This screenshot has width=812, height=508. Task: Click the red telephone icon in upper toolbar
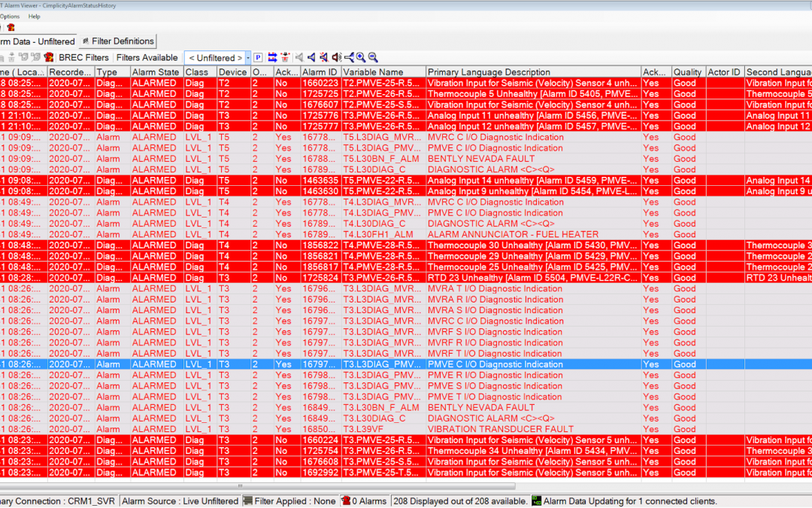11,27
